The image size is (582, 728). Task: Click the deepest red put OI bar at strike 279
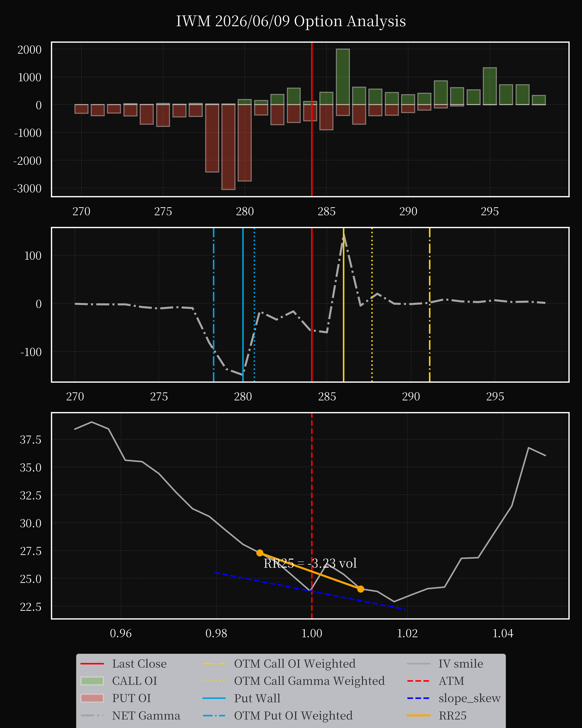(x=228, y=147)
